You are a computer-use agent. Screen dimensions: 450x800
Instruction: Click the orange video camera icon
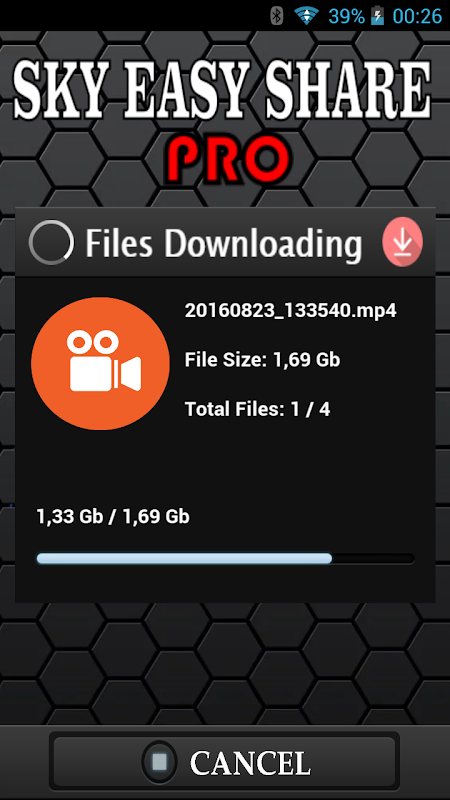click(x=101, y=363)
